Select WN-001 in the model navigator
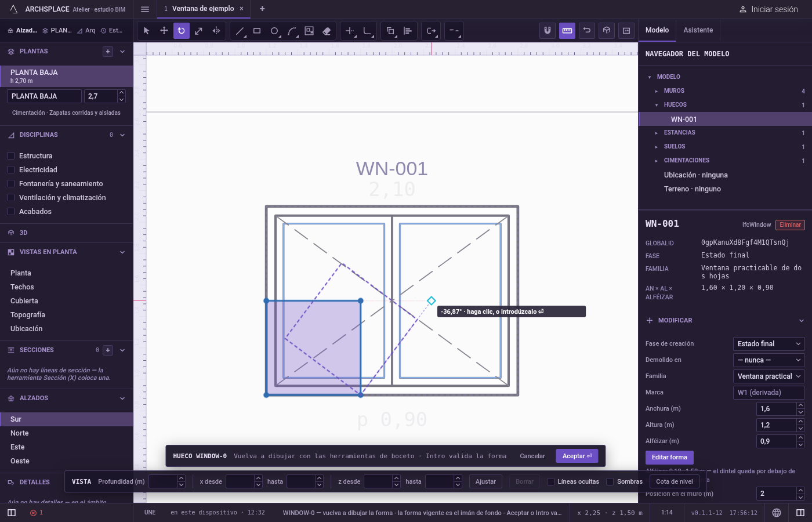This screenshot has width=812, height=522. 725,119
